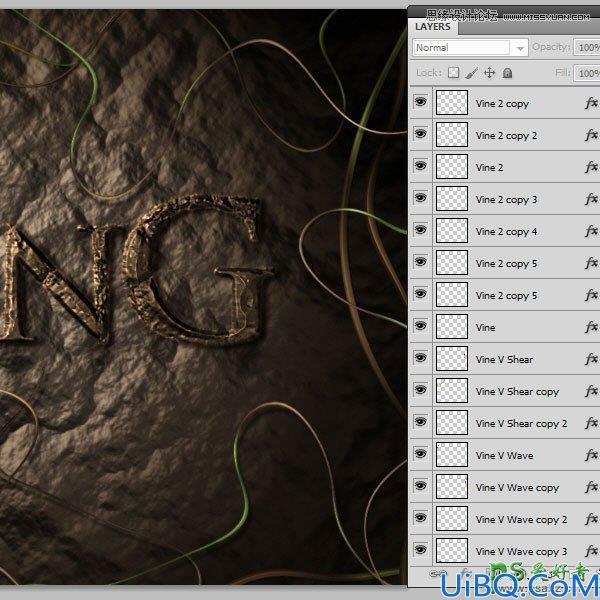Hide Vine V Wave copy 3 layer
The height and width of the screenshot is (600, 600).
[421, 550]
